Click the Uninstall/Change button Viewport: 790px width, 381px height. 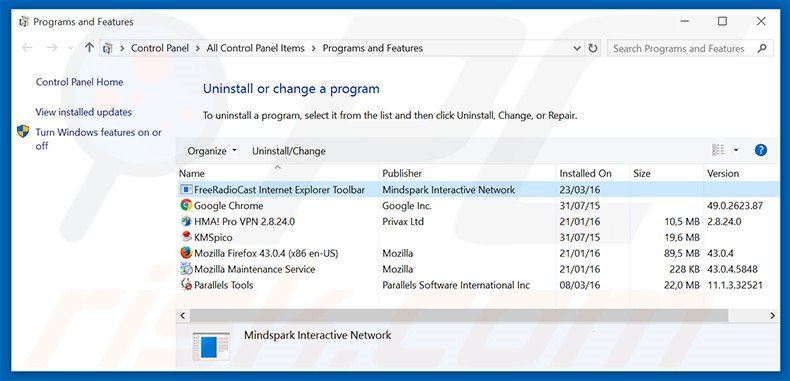point(289,151)
